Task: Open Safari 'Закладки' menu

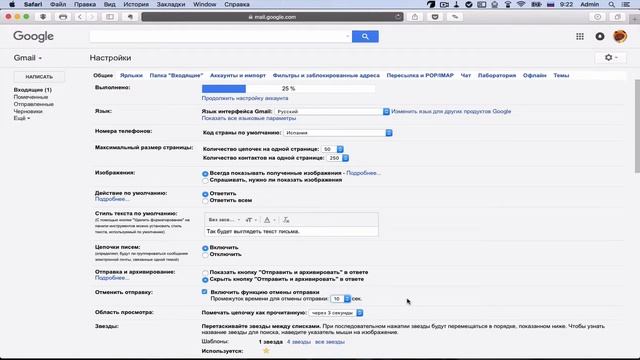Action: 171,4
